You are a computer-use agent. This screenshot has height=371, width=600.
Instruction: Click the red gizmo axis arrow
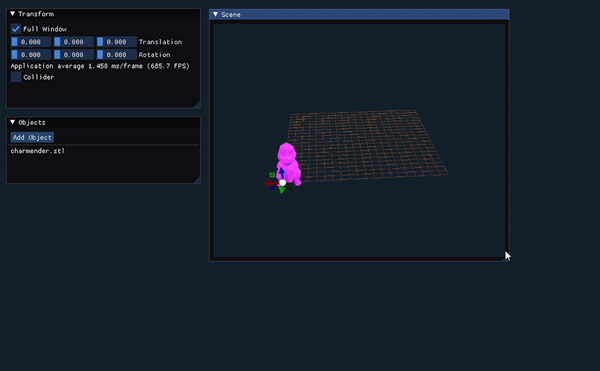pyautogui.click(x=272, y=184)
